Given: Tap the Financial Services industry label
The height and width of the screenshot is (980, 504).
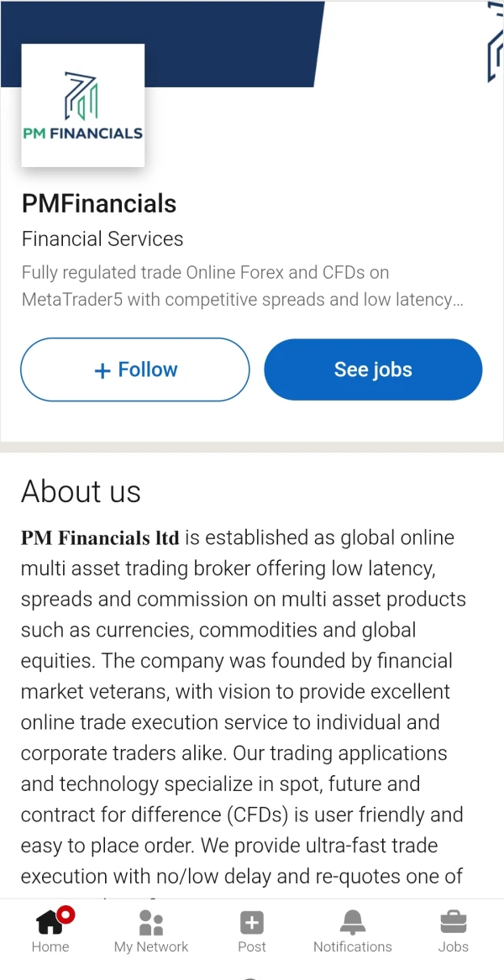Looking at the screenshot, I should (x=102, y=239).
